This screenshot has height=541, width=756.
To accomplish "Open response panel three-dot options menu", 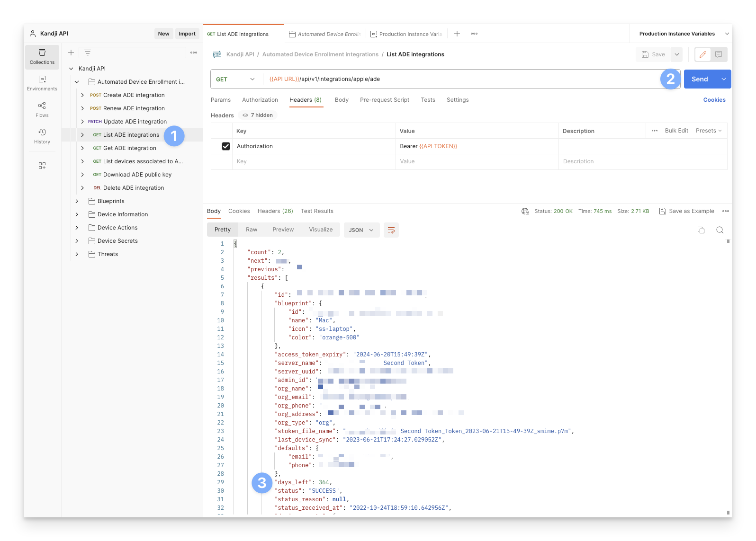I will click(x=726, y=211).
